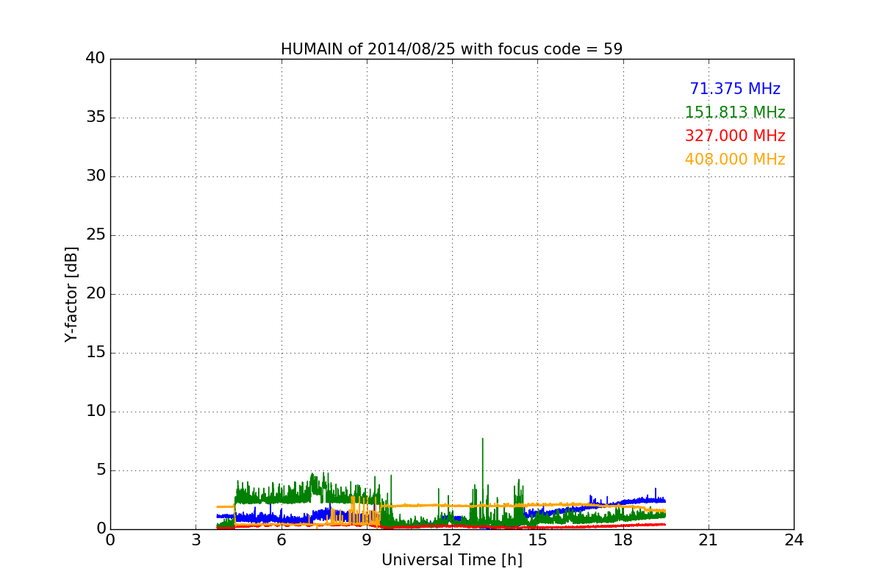Viewport: 882px width, 588px height.
Task: Click x-axis tick value 18
Action: pyautogui.click(x=623, y=540)
